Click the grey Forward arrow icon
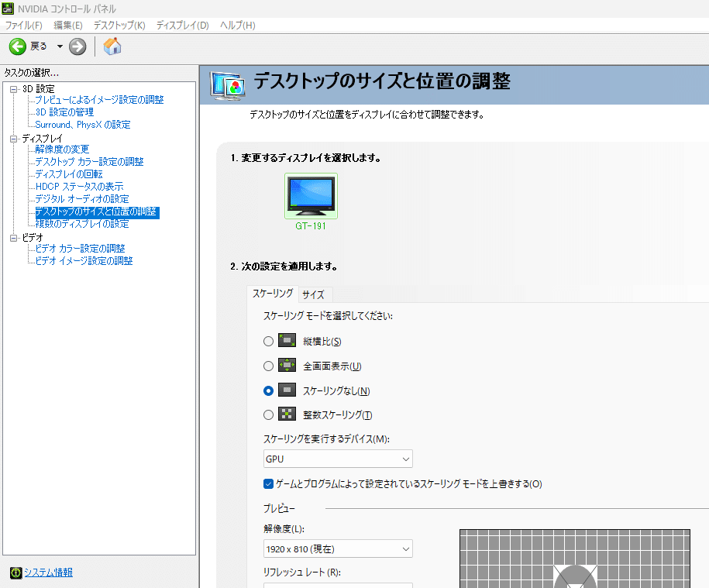Screen dimensions: 709x588 pos(77,46)
